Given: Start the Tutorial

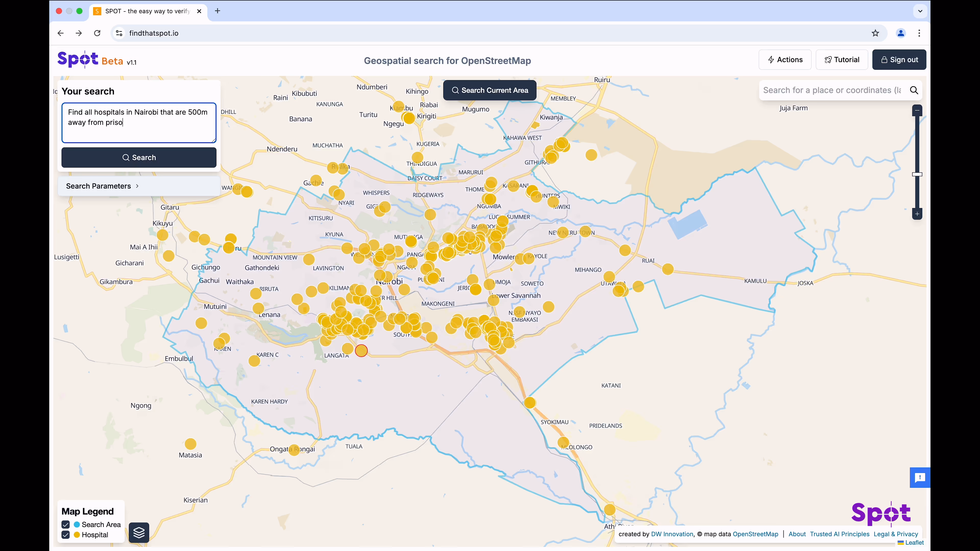Looking at the screenshot, I should (x=841, y=60).
